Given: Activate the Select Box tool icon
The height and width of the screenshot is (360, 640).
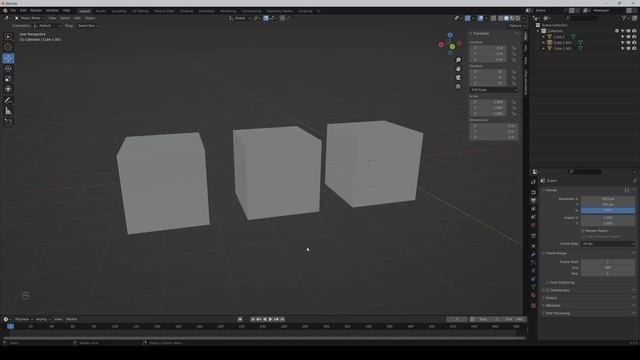Looking at the screenshot, I should [x=8, y=37].
